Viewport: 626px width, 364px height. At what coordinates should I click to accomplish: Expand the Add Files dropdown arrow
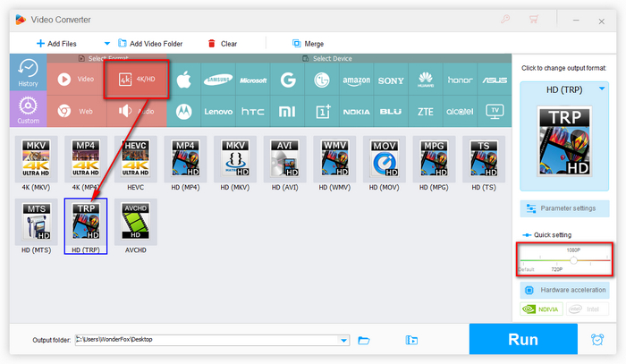coord(107,44)
